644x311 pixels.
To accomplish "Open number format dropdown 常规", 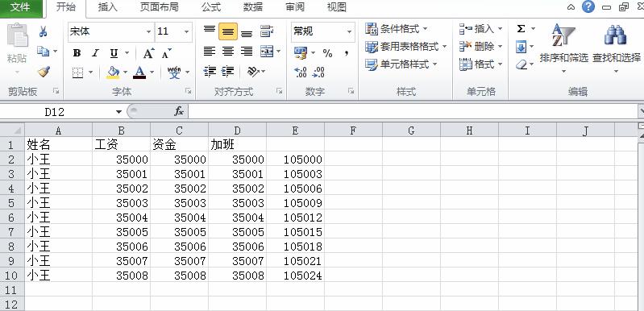I will tap(349, 31).
